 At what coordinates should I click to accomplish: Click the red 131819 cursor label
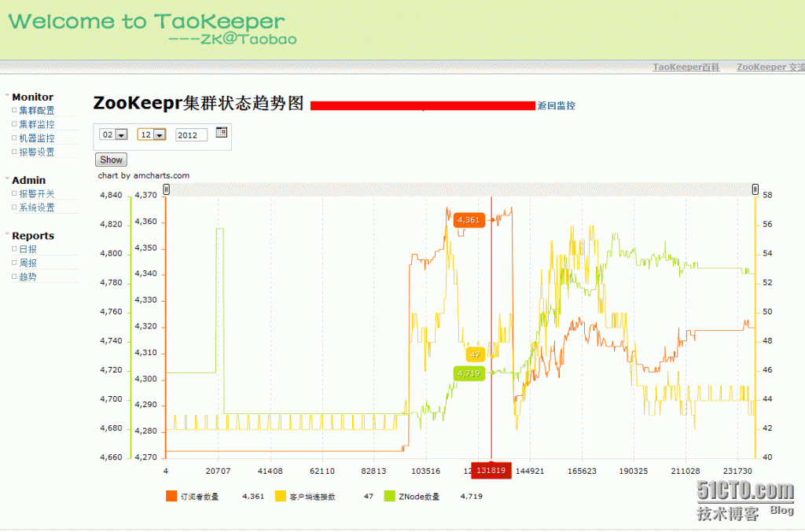491,471
